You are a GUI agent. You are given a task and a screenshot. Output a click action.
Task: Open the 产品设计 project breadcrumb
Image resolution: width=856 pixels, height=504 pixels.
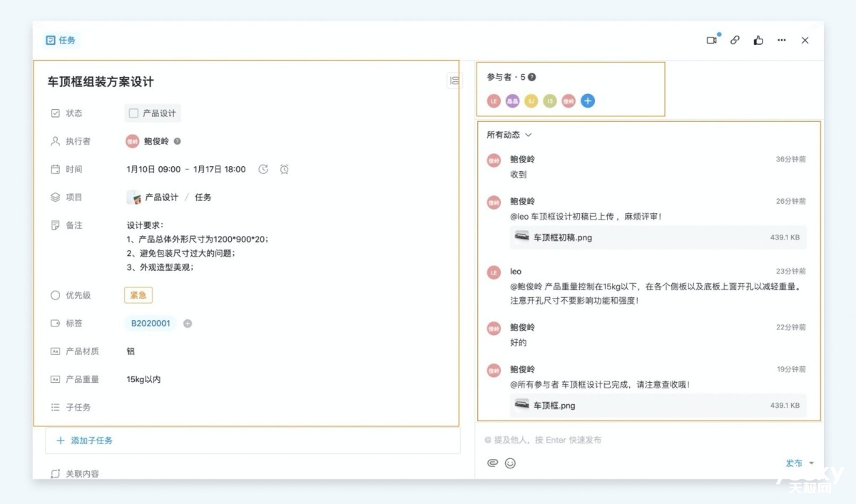161,197
